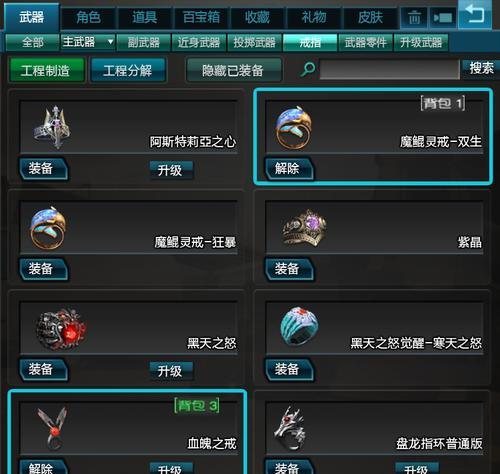
Task: Click the video camera icon
Action: click(x=443, y=17)
